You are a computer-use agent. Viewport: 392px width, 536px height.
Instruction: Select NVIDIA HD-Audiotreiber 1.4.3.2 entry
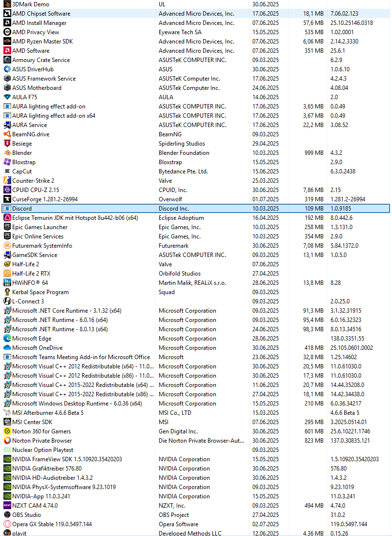[52, 478]
